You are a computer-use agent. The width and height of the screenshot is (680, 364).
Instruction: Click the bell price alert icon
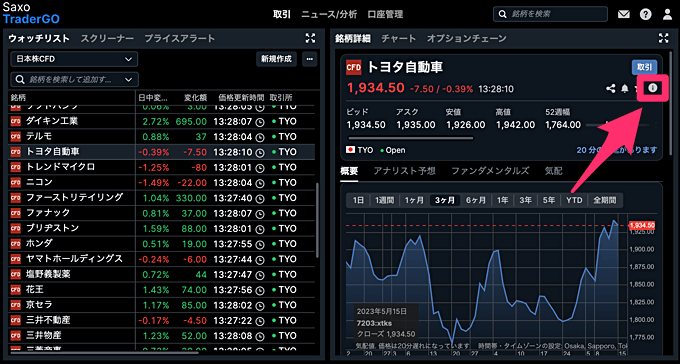coord(624,89)
